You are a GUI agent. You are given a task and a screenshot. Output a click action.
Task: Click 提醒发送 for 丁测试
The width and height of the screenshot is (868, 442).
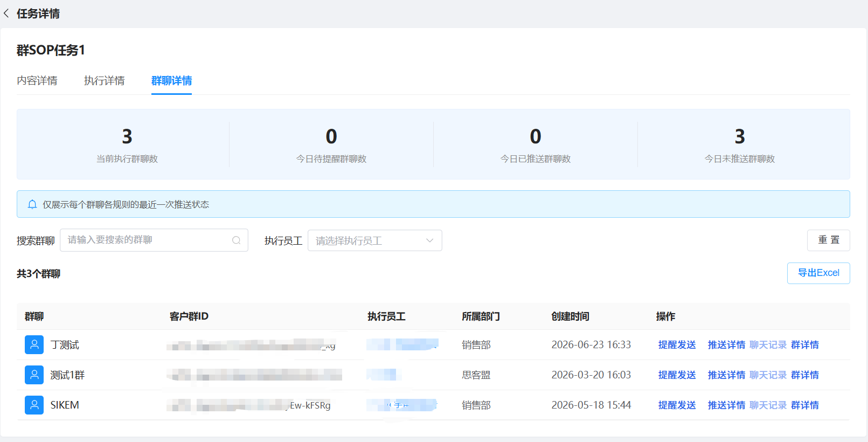677,345
